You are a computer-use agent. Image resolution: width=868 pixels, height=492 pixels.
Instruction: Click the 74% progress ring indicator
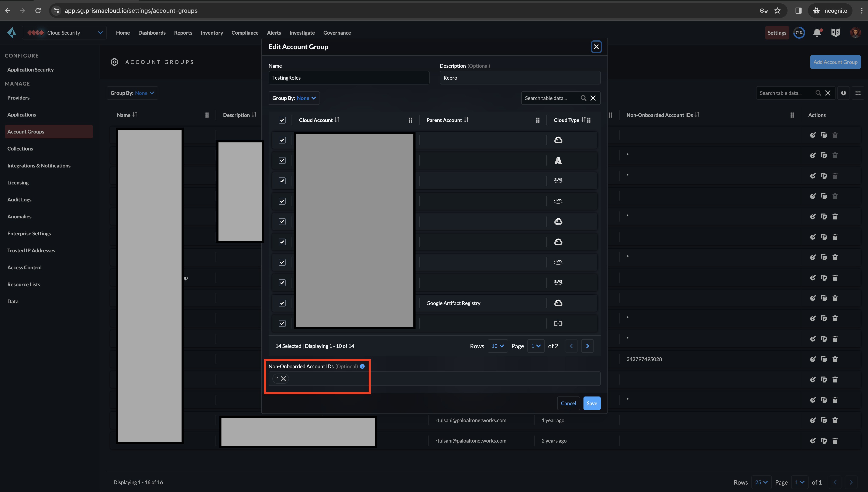pyautogui.click(x=799, y=33)
